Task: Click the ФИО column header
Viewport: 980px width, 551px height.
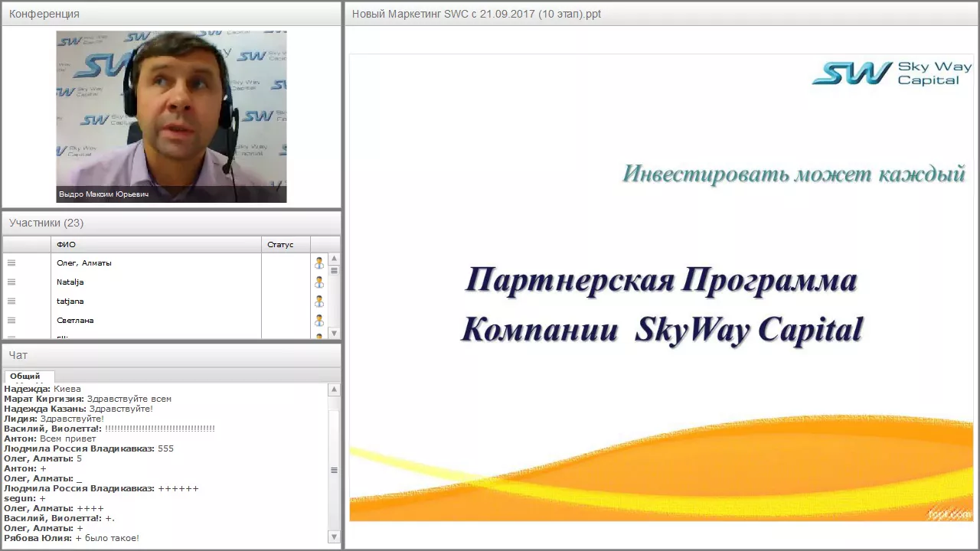Action: click(156, 245)
